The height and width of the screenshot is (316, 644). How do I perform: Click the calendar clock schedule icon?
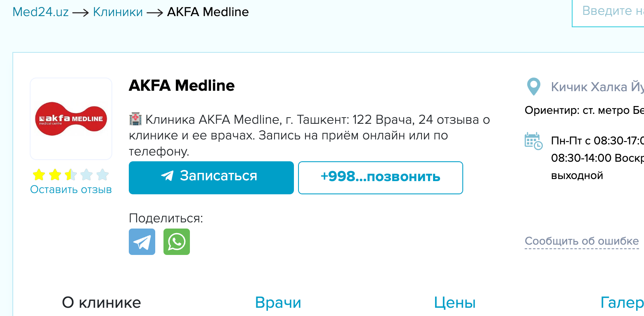coord(533,141)
